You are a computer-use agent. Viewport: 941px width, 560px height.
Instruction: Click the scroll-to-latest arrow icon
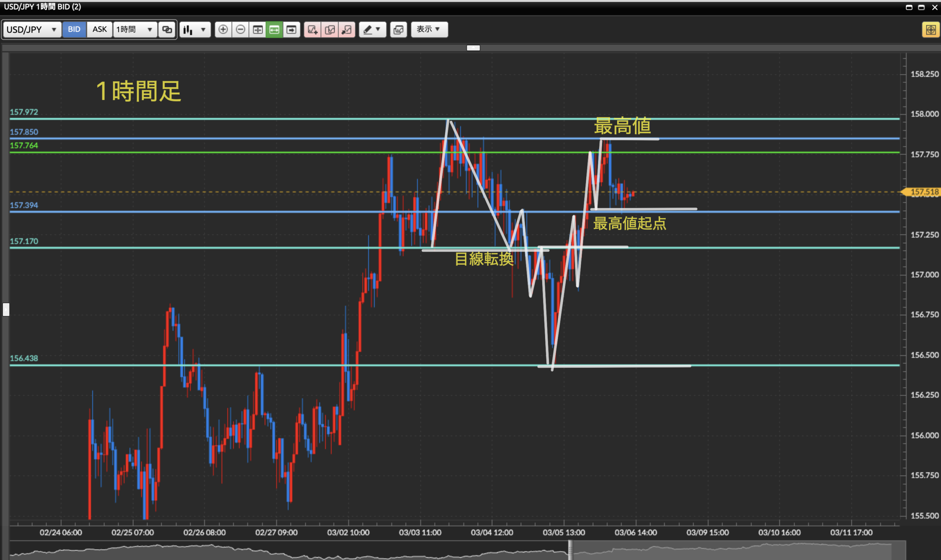coord(291,29)
